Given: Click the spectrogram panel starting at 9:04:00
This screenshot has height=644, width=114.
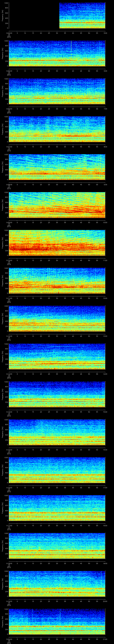Looking at the screenshot, I should point(57,16).
